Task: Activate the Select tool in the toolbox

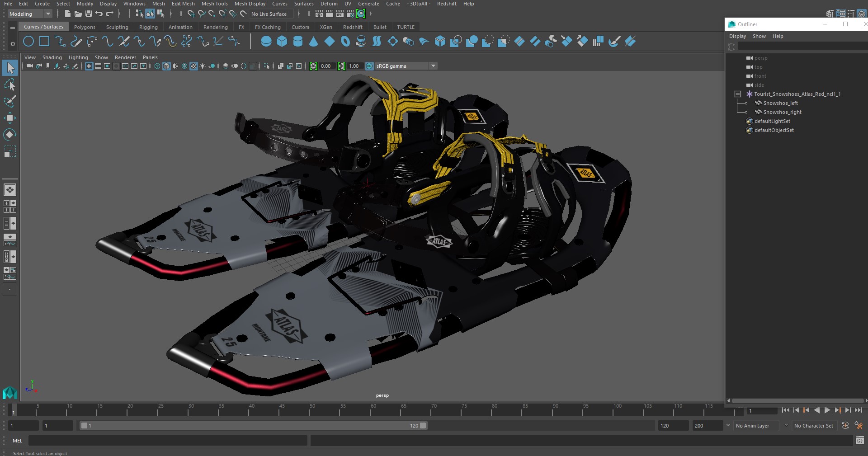Action: pyautogui.click(x=10, y=68)
